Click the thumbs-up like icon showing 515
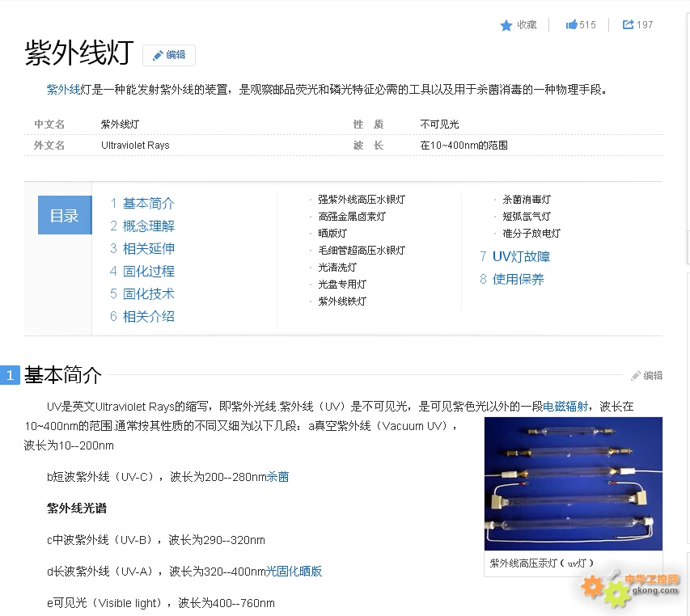Image resolution: width=690 pixels, height=616 pixels. click(x=571, y=24)
